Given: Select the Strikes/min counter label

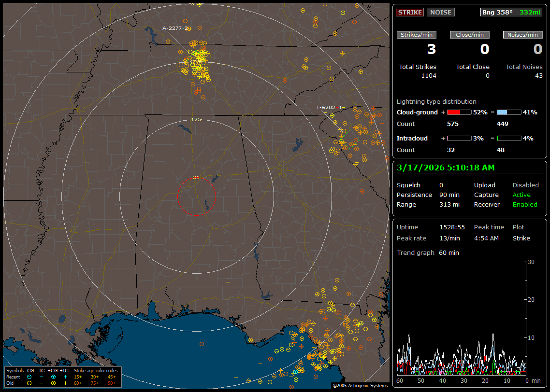Looking at the screenshot, I should (x=417, y=35).
